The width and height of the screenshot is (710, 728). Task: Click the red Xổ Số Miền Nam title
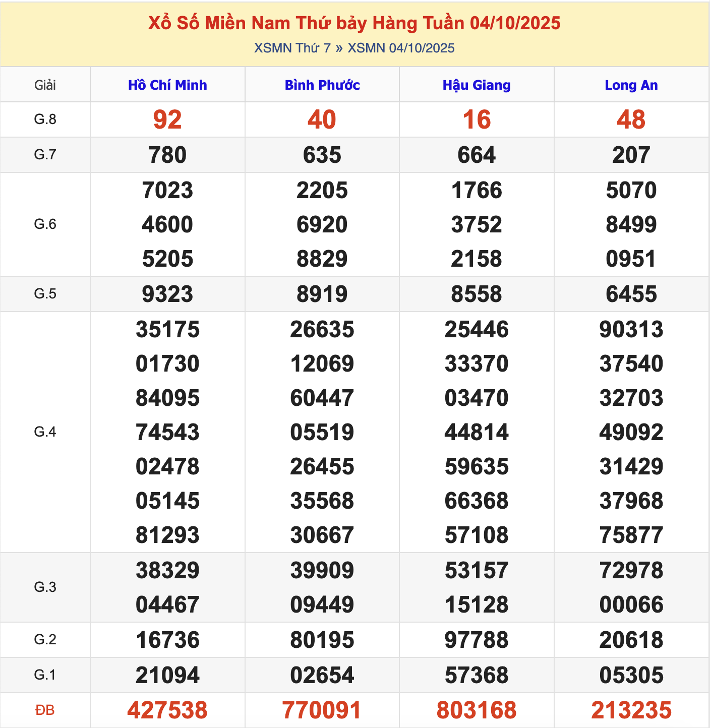click(x=354, y=23)
